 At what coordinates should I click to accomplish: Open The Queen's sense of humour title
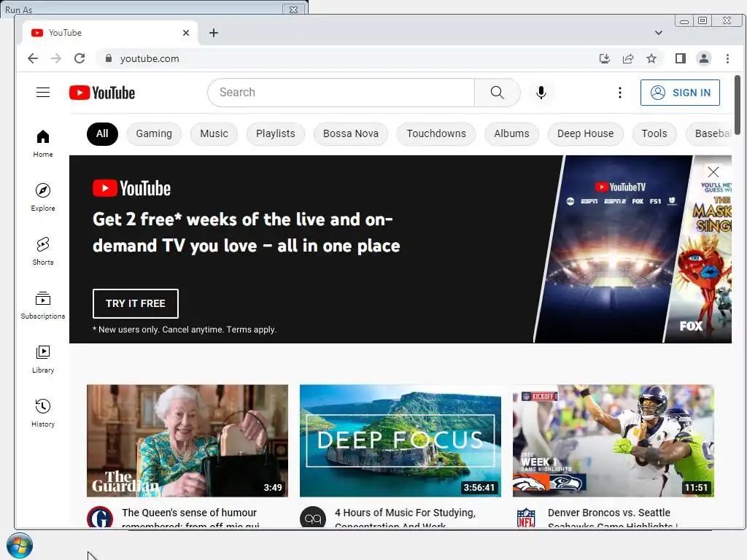(x=189, y=517)
